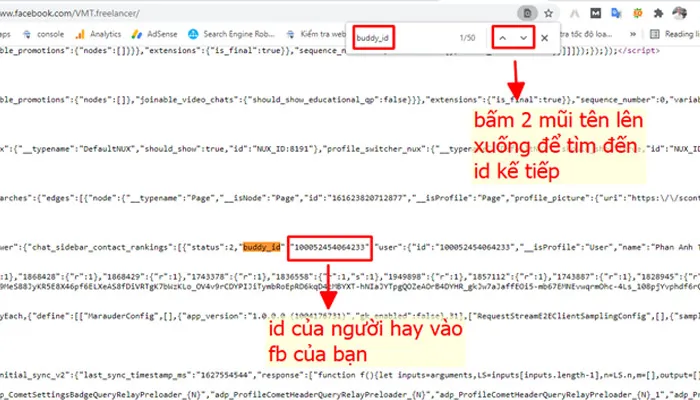Click the previous match up arrow

click(x=503, y=38)
